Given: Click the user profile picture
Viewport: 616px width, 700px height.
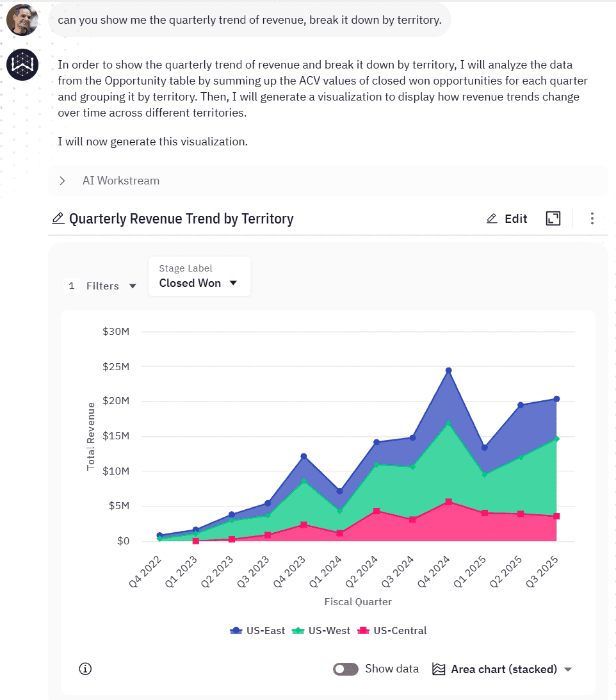Looking at the screenshot, I should click(x=22, y=19).
